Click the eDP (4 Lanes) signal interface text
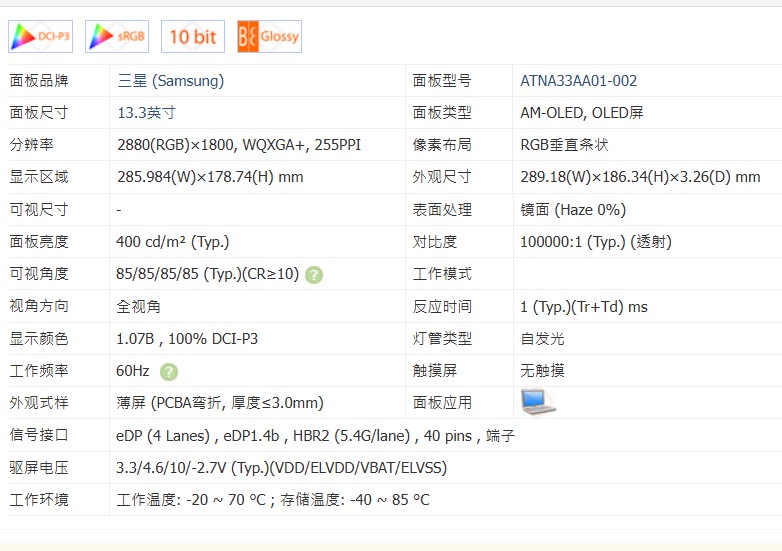The image size is (782, 551). pos(163,435)
